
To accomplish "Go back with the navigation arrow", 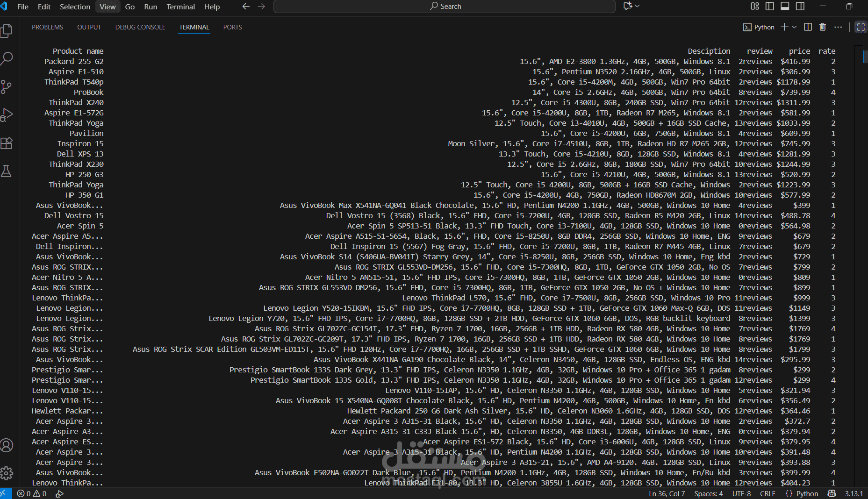I will (246, 7).
